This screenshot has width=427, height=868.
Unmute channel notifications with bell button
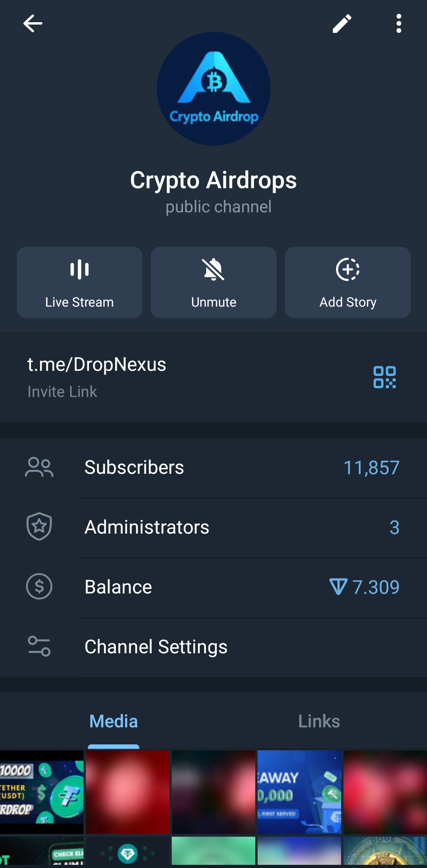[214, 282]
